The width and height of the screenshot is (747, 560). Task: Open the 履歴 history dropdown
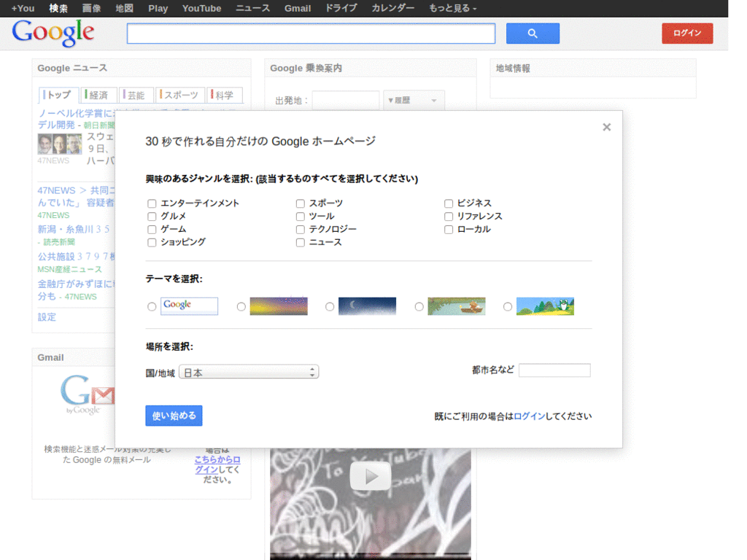[414, 100]
